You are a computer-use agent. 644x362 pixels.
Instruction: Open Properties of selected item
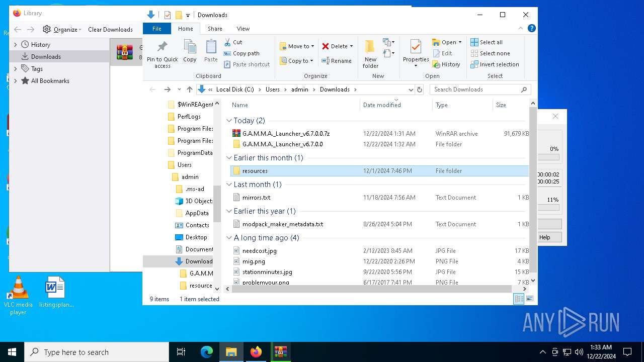[x=416, y=54]
